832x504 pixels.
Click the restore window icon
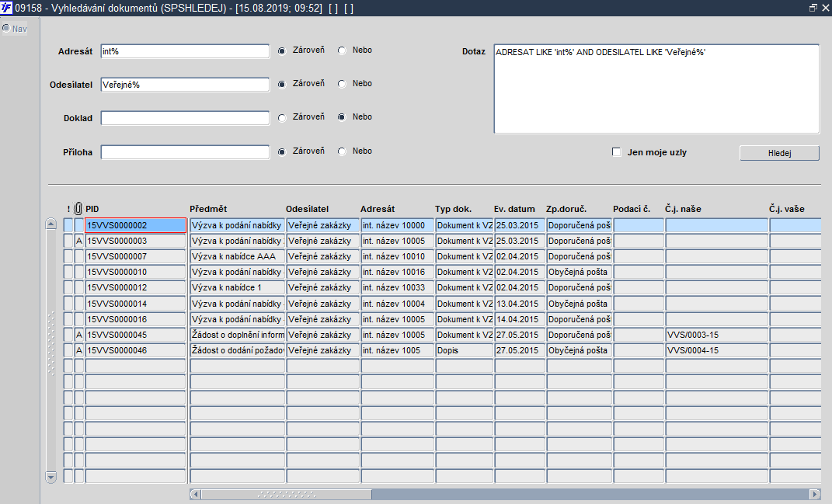coord(813,8)
